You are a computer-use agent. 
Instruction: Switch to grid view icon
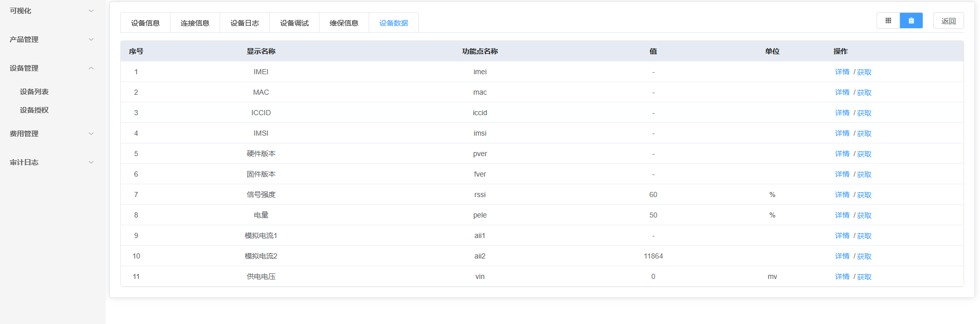(888, 20)
